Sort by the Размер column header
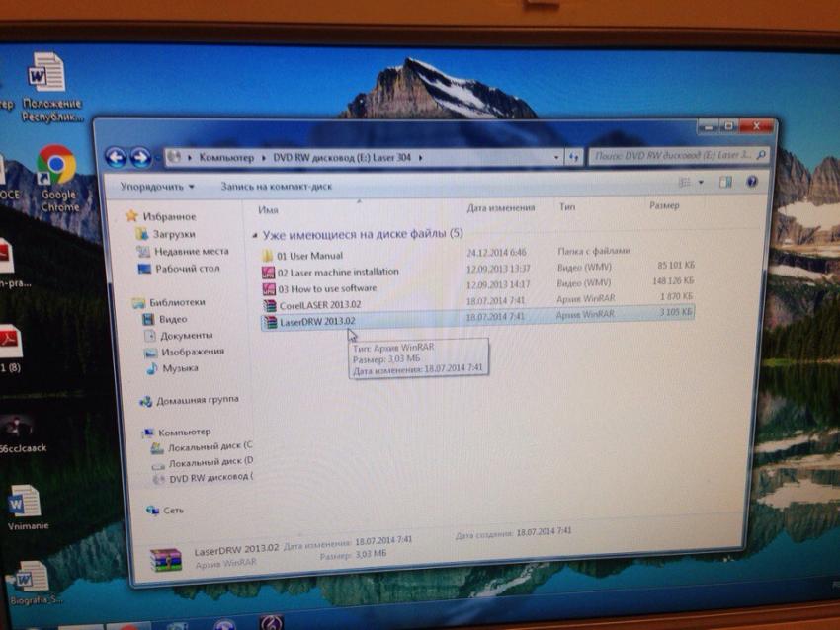840x630 pixels. coord(664,205)
